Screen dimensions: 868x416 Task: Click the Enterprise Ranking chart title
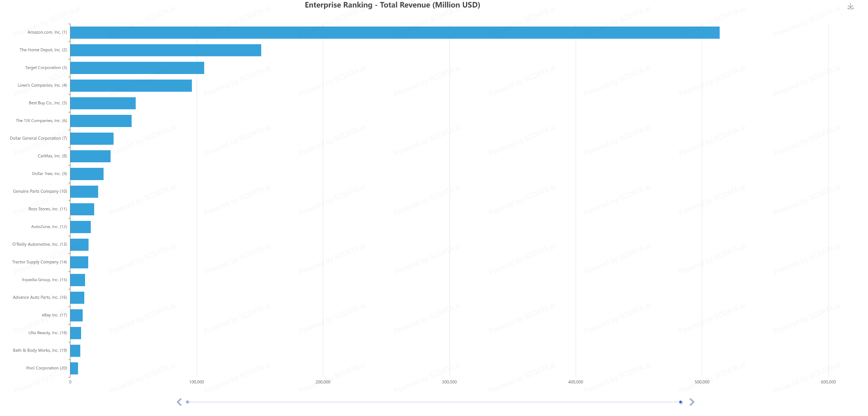[x=392, y=5]
